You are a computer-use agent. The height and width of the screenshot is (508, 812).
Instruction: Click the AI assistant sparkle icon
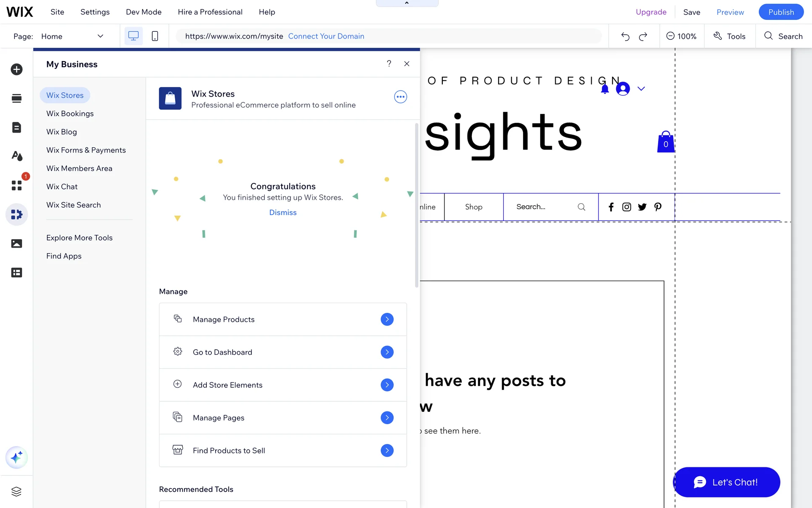pos(16,457)
